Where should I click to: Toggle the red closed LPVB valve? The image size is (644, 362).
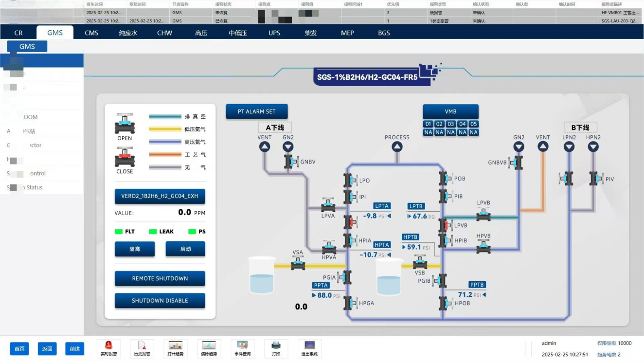coord(445,225)
